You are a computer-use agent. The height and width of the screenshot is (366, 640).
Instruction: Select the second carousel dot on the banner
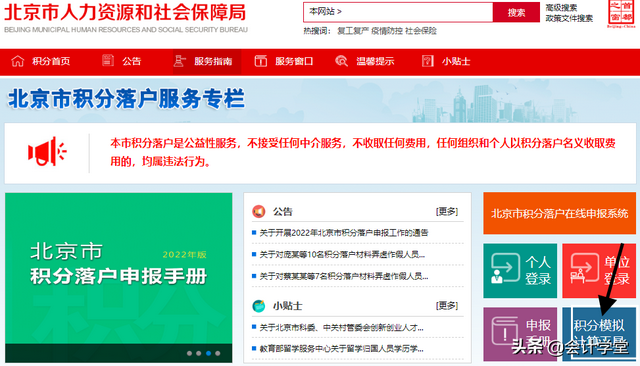coord(199,353)
